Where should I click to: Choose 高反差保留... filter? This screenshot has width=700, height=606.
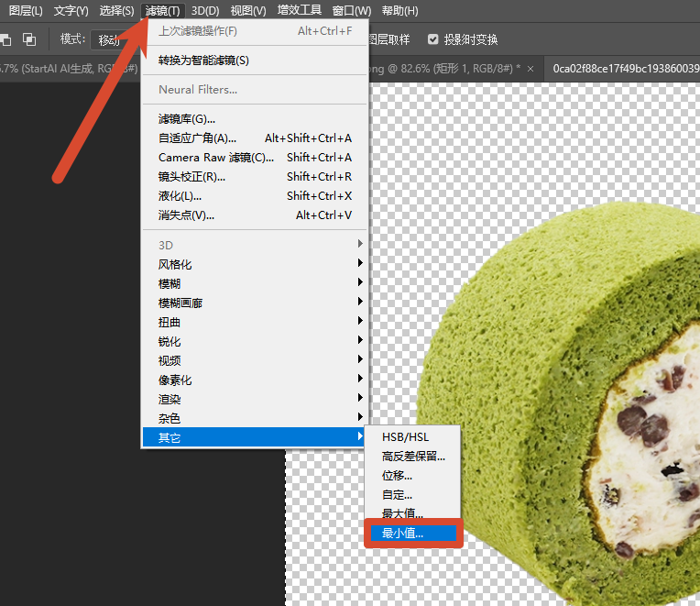413,457
